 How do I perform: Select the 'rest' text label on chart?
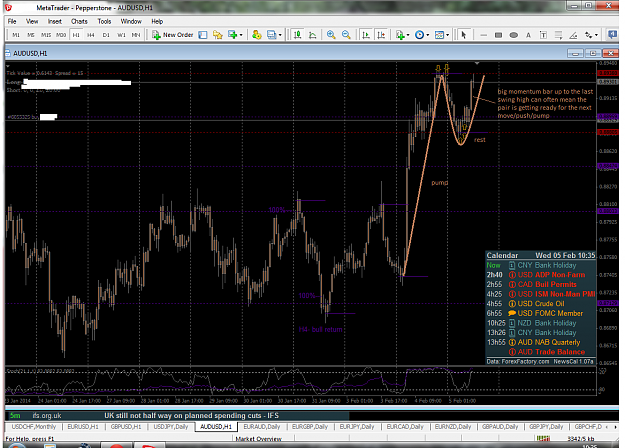(480, 140)
